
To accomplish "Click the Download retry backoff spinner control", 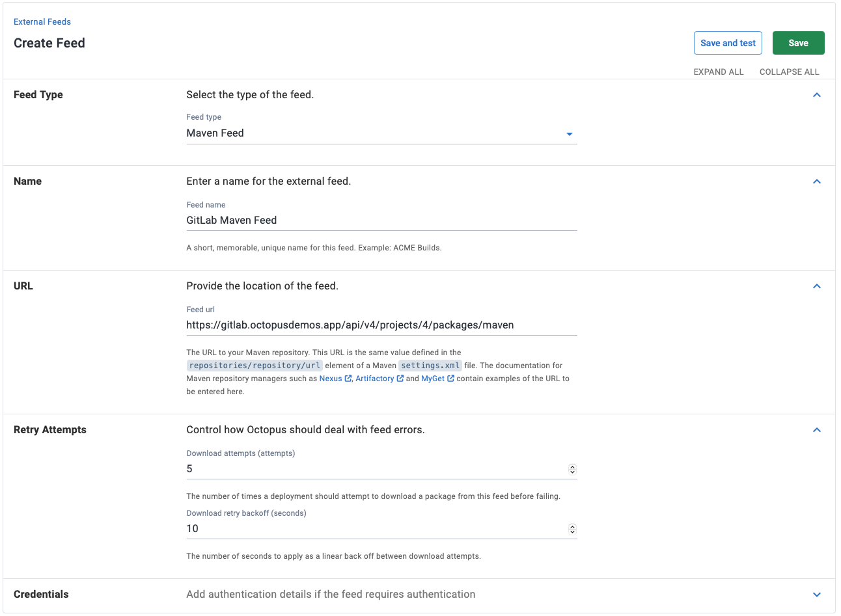I will (x=572, y=529).
